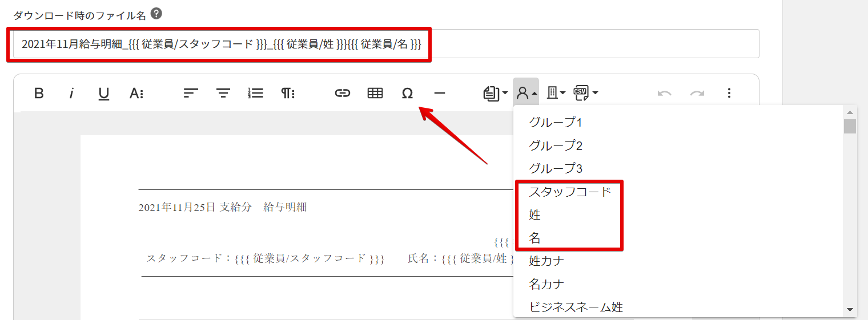Insert a hyperlink
Viewport: 868px width, 320px height.
342,93
